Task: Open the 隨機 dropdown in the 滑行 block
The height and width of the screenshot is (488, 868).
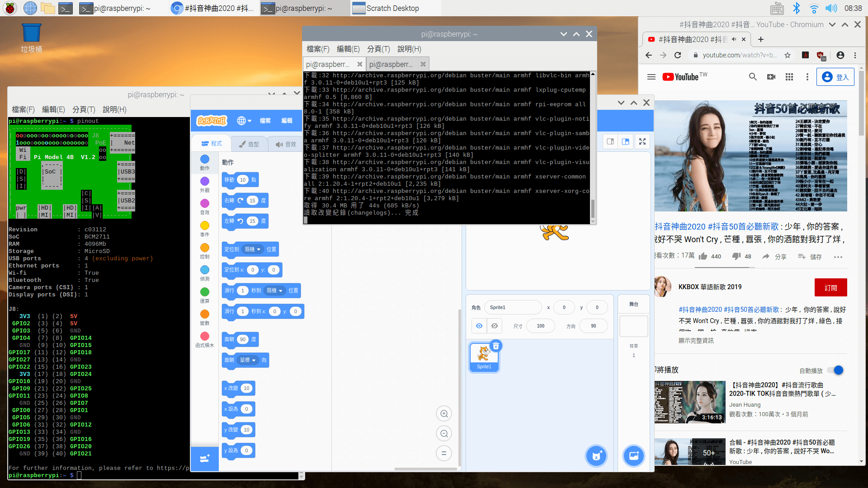Action: coord(274,291)
